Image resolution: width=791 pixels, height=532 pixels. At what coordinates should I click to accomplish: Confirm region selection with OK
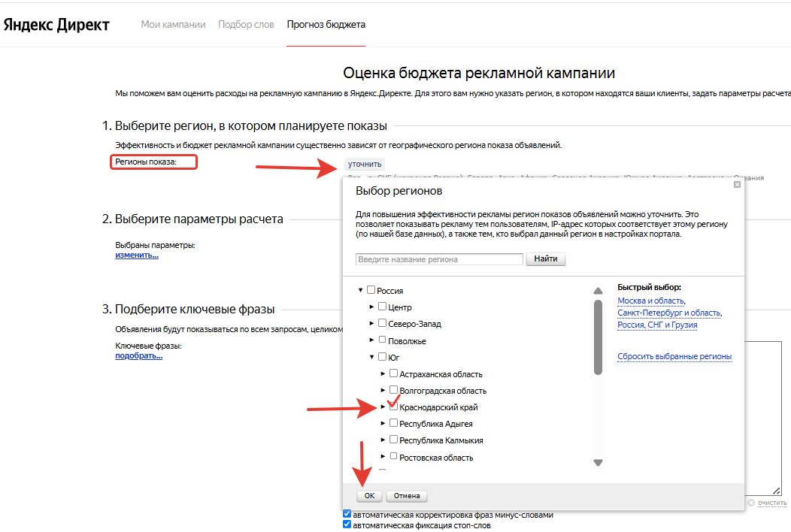[x=369, y=496]
